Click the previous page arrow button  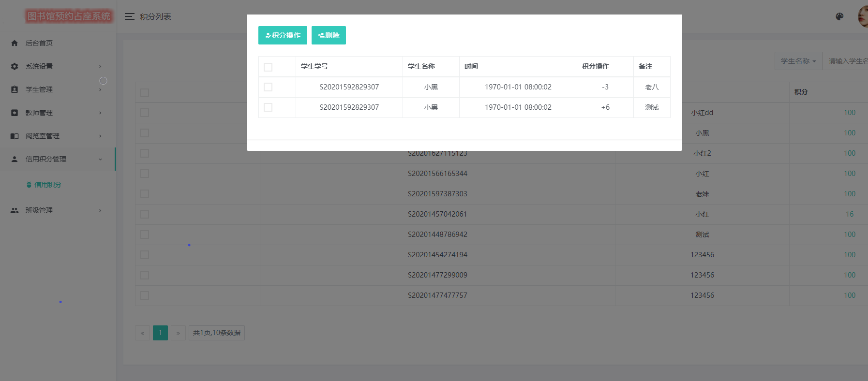(142, 333)
